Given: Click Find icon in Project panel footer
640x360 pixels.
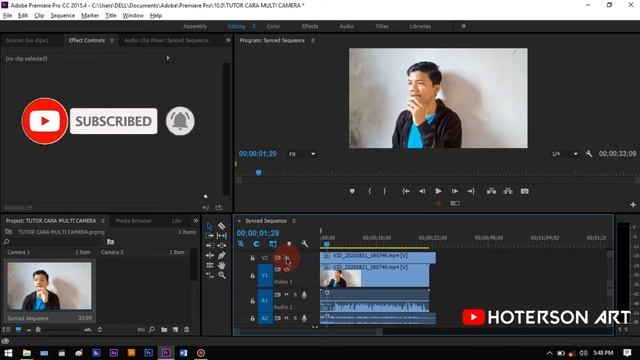Looking at the screenshot, I should 152,329.
